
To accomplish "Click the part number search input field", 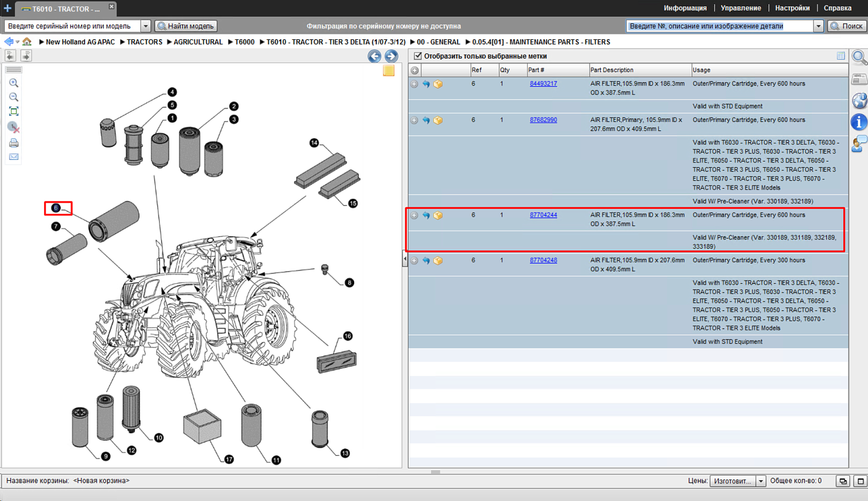I will (720, 26).
